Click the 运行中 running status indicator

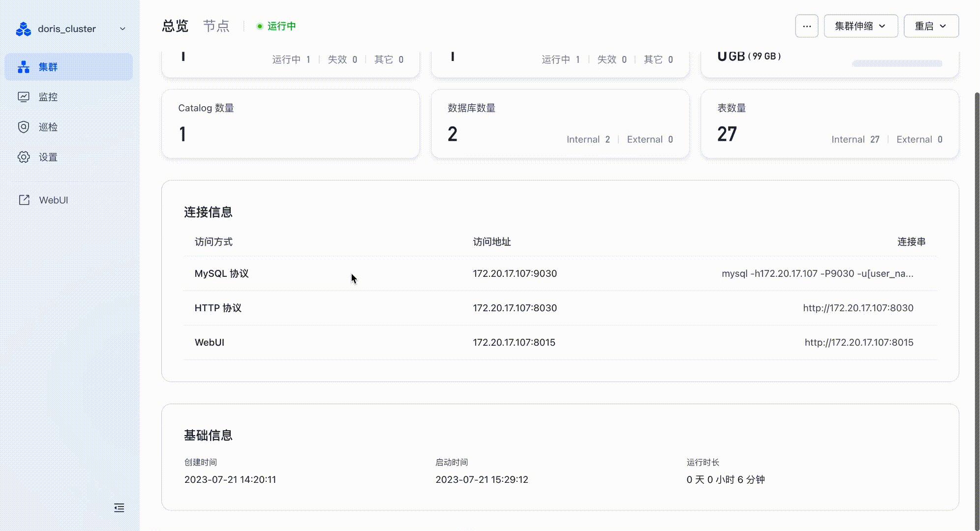tap(276, 26)
